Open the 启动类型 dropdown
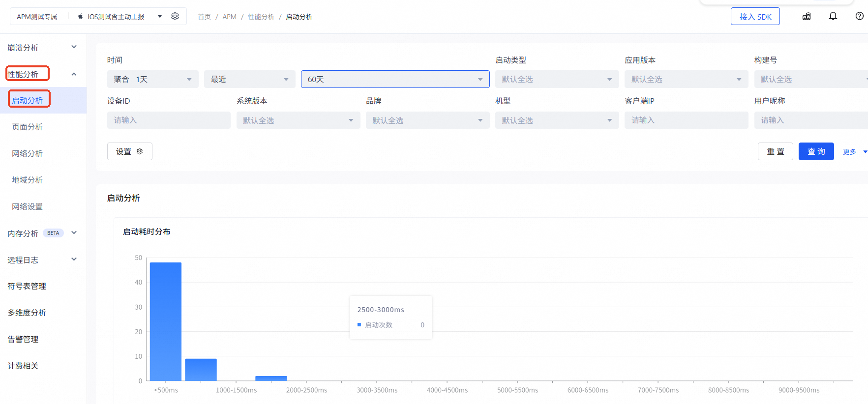This screenshot has width=868, height=404. click(x=556, y=79)
